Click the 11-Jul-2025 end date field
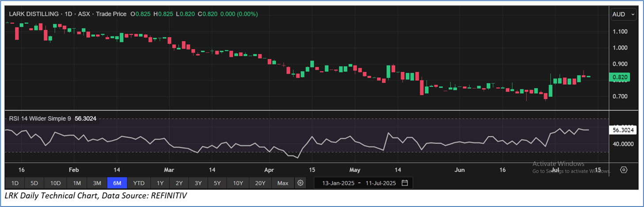Image resolution: width=644 pixels, height=207 pixels. pos(379,183)
